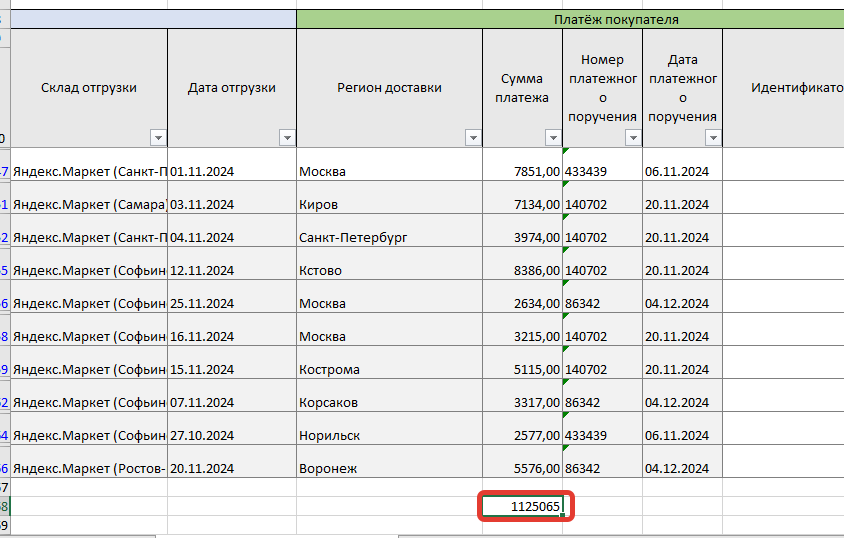Select the Сумма платежа header cell

point(522,88)
